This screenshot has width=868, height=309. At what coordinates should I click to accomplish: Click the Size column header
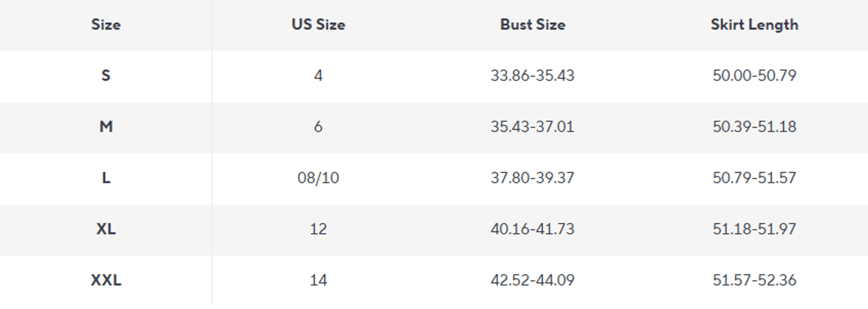pyautogui.click(x=106, y=25)
